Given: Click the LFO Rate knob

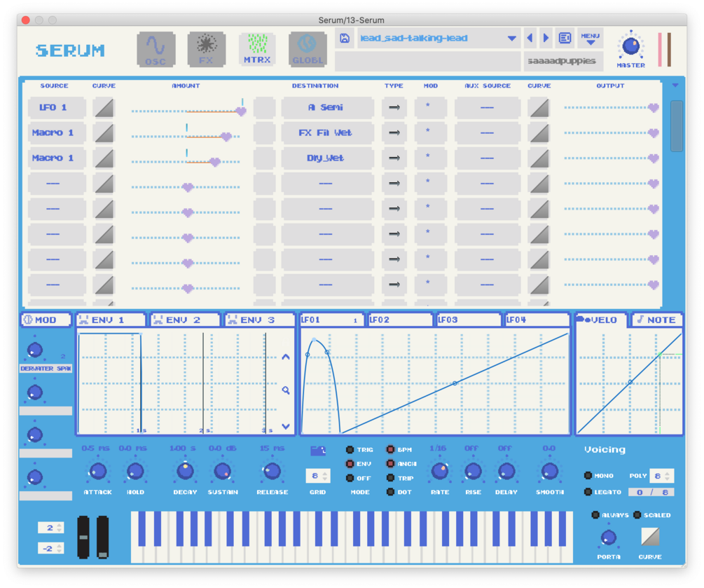Looking at the screenshot, I should click(x=439, y=471).
